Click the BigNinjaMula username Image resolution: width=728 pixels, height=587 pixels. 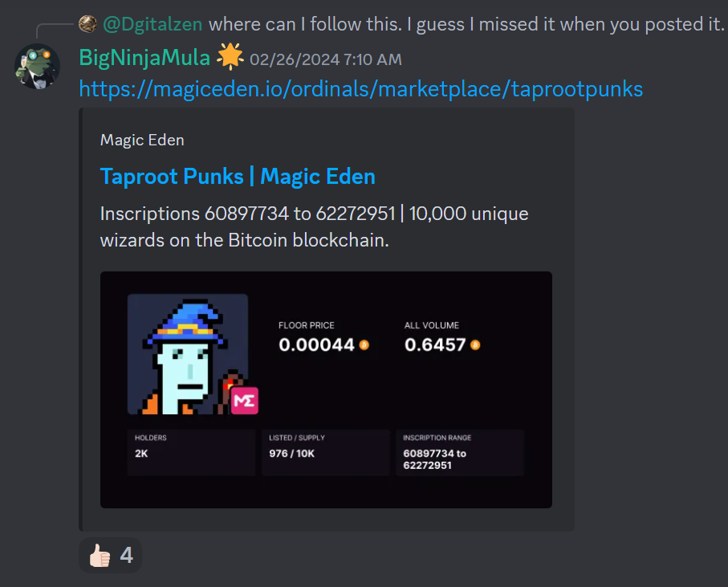pyautogui.click(x=144, y=58)
